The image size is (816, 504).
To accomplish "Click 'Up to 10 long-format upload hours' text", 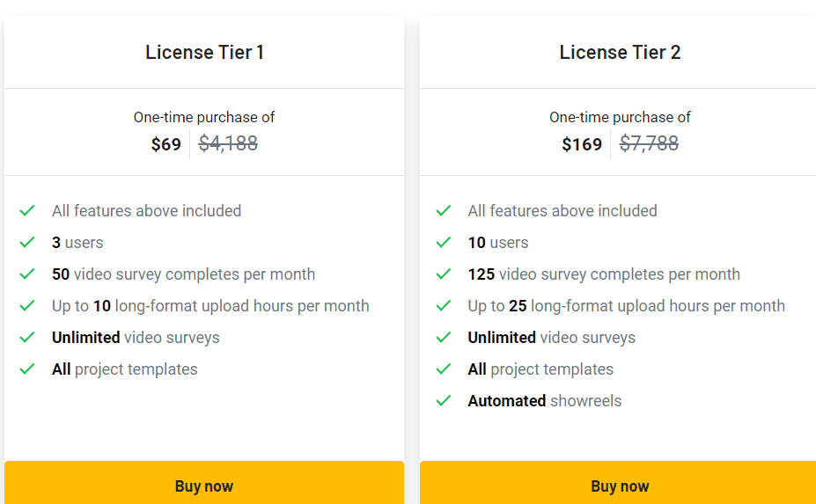I will pyautogui.click(x=210, y=306).
